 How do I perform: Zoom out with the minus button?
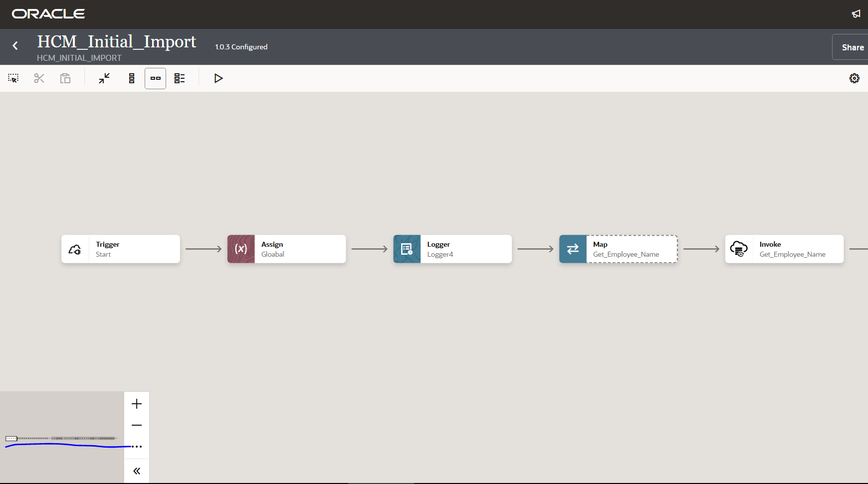pos(137,425)
